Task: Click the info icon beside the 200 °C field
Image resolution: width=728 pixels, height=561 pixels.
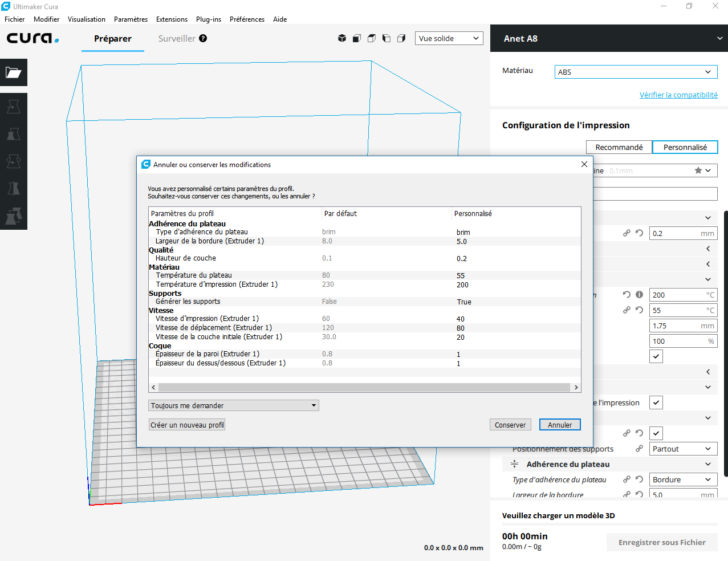Action: coord(639,295)
